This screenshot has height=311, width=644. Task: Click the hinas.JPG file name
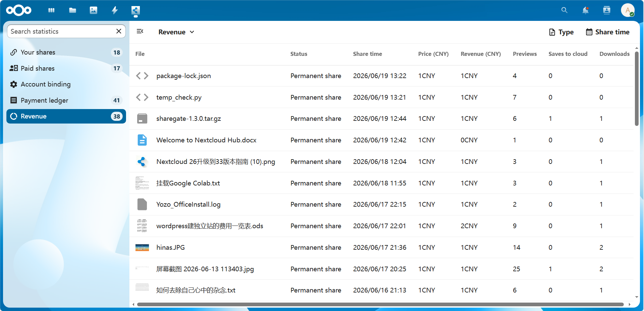tap(171, 247)
